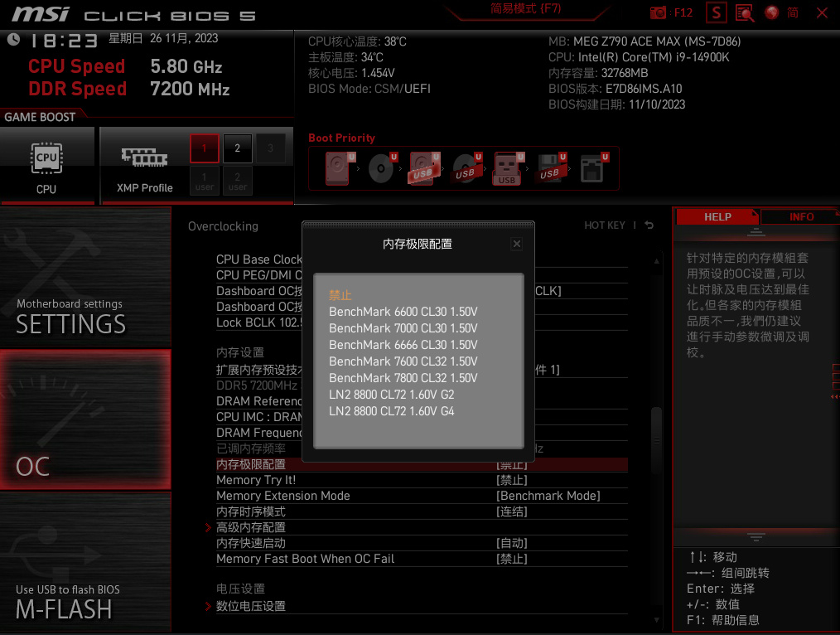Enable XMP profile 1
The height and width of the screenshot is (635, 840).
pyautogui.click(x=204, y=148)
